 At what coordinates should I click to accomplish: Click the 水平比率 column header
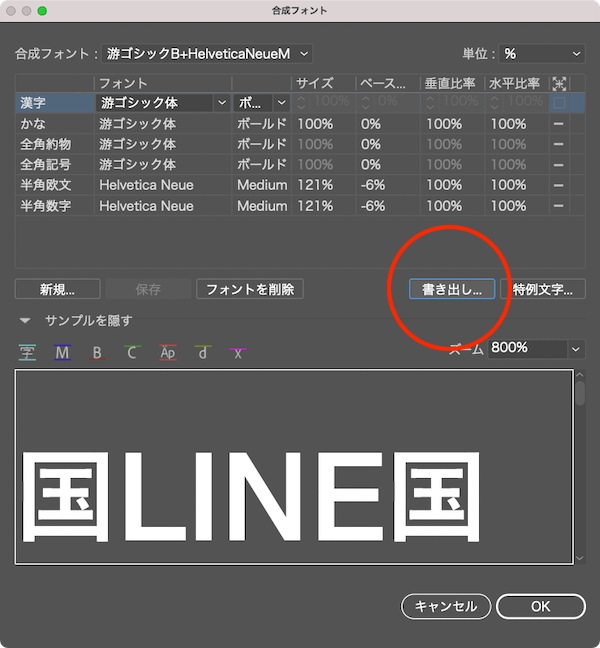tap(514, 83)
